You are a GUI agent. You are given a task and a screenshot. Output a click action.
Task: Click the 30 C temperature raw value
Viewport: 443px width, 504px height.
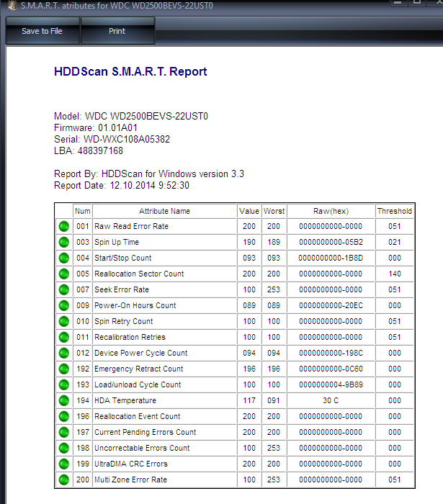click(x=331, y=400)
